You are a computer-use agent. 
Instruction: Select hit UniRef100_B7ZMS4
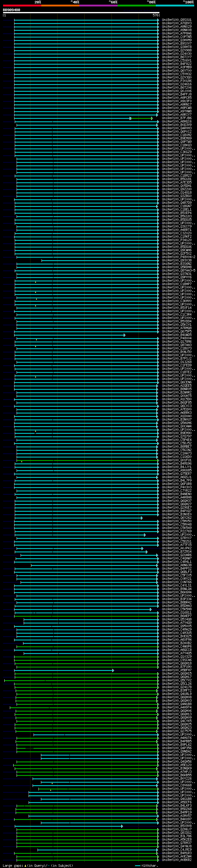(176, 551)
